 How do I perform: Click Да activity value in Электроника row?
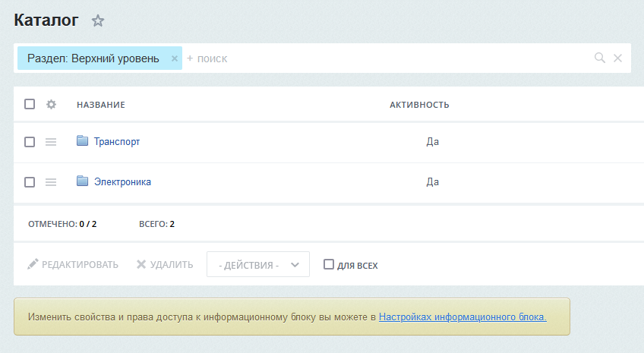[432, 182]
